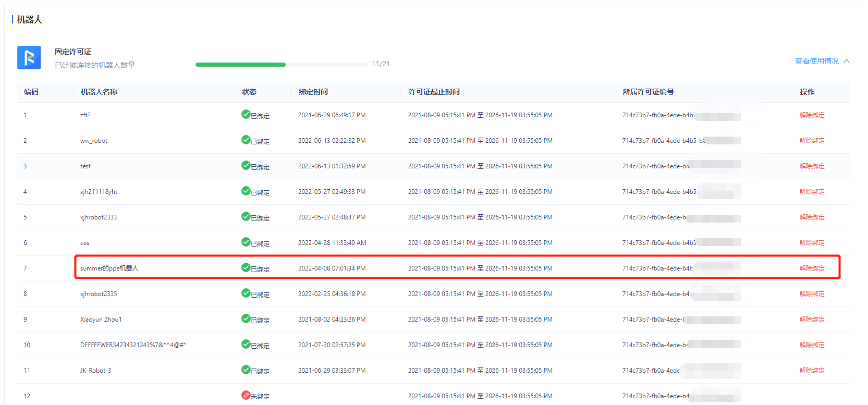Click bind time 2021-06-29 06:49:17 PM
868x405 pixels.
point(332,115)
